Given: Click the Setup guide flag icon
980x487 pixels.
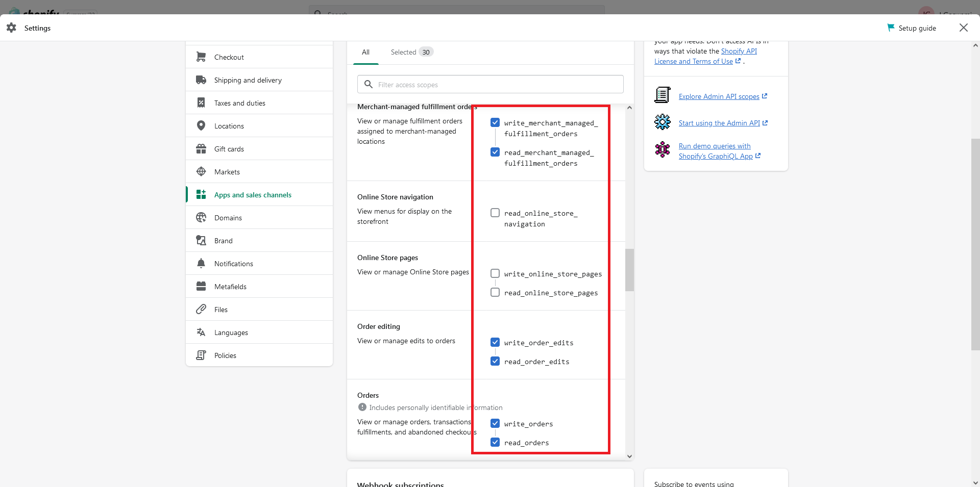Looking at the screenshot, I should (891, 28).
